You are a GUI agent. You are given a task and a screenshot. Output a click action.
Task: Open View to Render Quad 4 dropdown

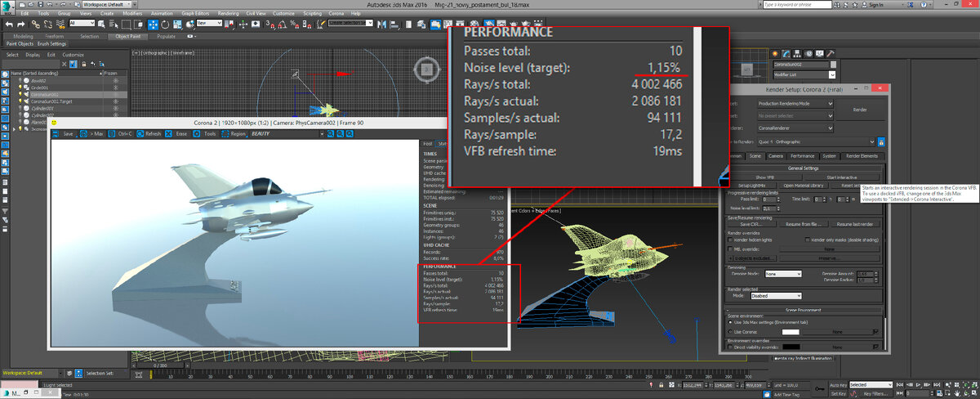coord(817,141)
